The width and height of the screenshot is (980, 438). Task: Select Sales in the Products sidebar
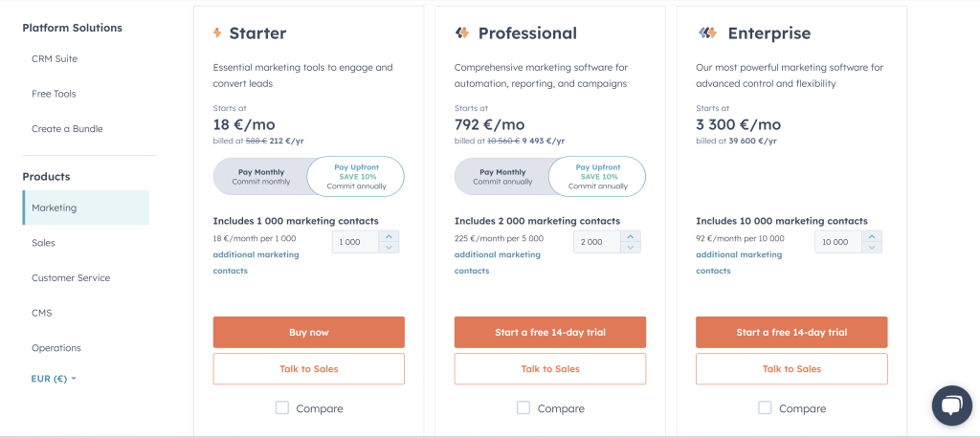pyautogui.click(x=44, y=243)
